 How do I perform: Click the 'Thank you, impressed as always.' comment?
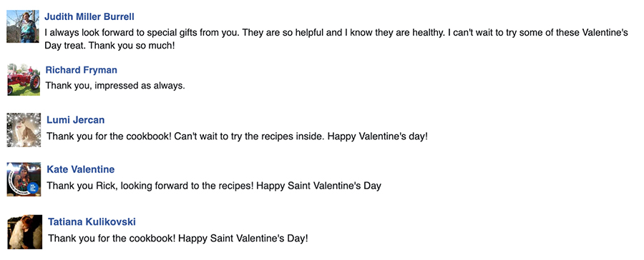click(115, 86)
